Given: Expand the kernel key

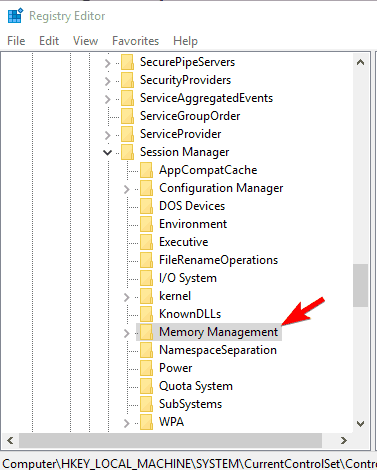Looking at the screenshot, I should point(126,297).
